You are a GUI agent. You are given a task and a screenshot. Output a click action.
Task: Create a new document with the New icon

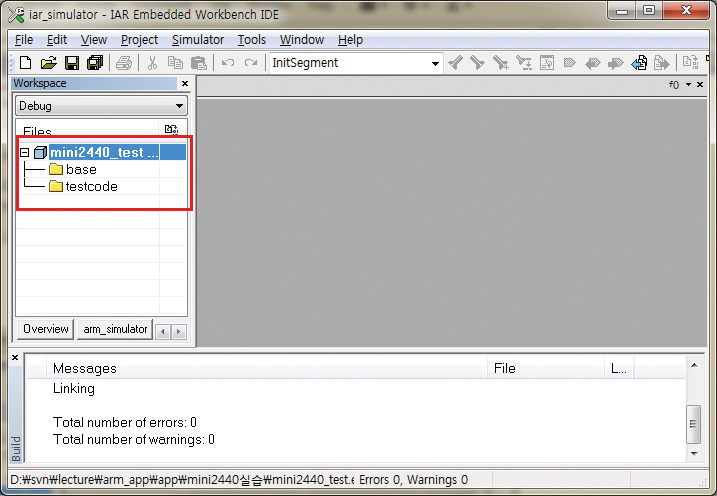click(26, 63)
